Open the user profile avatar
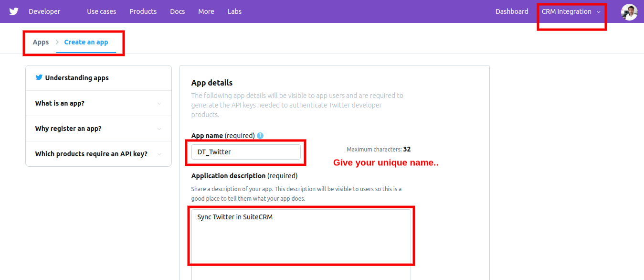Screen dimensions: 644x280 pyautogui.click(x=629, y=12)
